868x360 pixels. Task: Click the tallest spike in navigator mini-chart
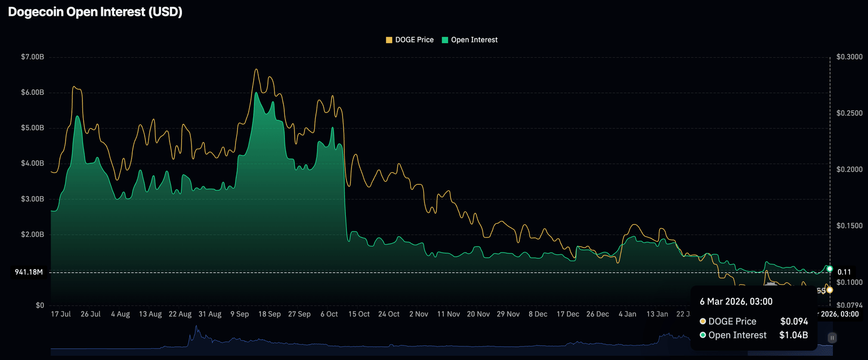197,328
